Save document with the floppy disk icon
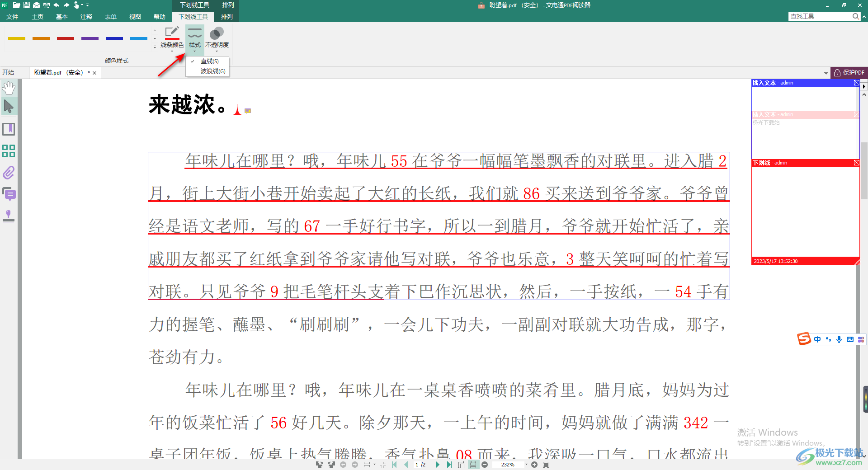Image resolution: width=868 pixels, height=470 pixels. pyautogui.click(x=27, y=5)
